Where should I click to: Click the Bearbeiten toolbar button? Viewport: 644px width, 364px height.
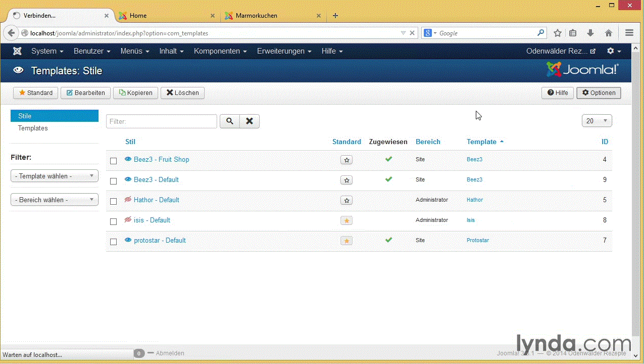[x=85, y=93]
